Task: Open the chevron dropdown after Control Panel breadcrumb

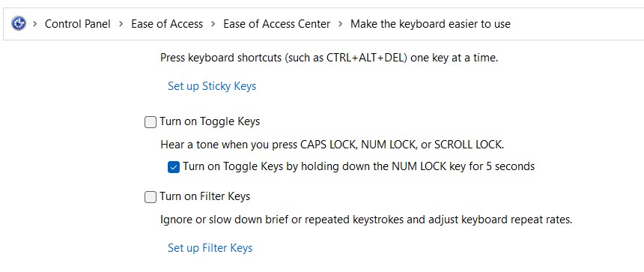Action: click(x=121, y=24)
